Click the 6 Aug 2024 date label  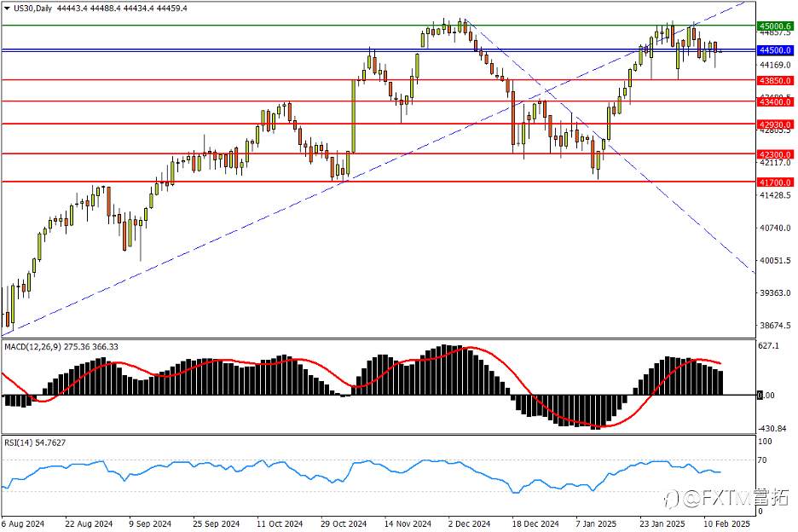[23, 523]
